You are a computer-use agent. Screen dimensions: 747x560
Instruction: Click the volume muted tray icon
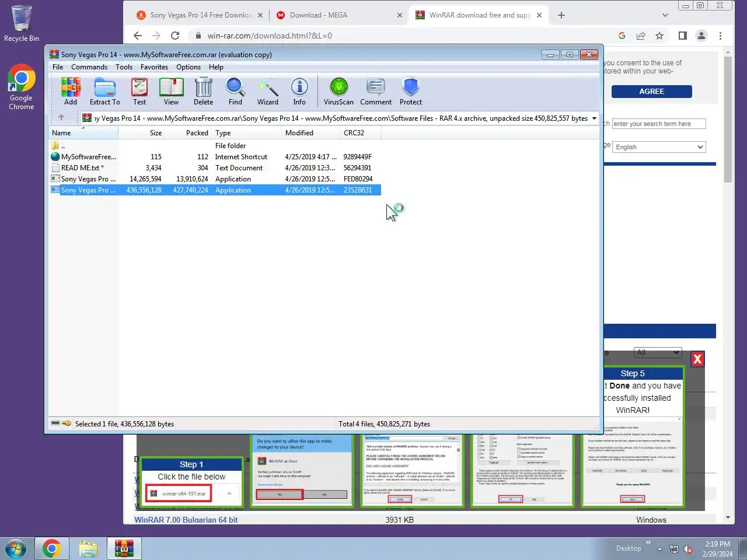[x=688, y=549]
